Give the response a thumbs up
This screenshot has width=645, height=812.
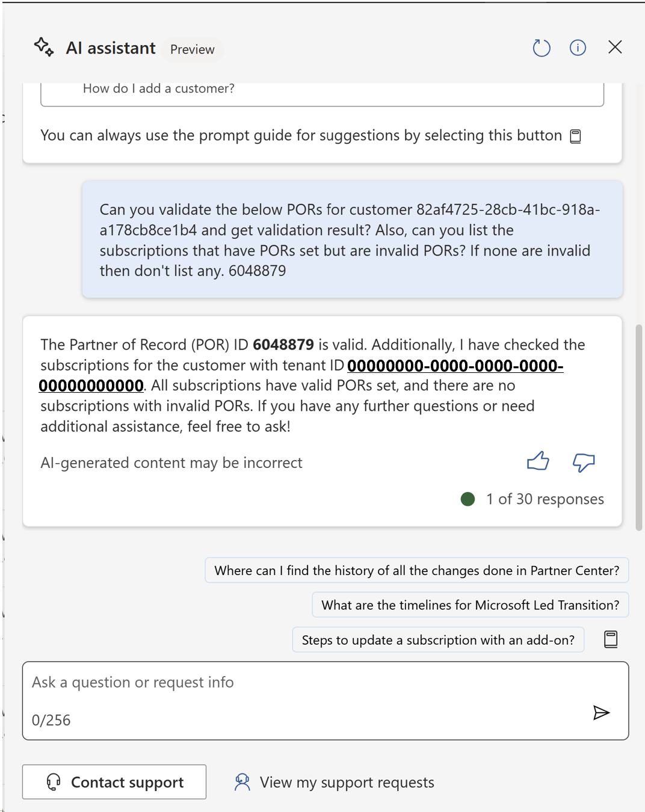tap(538, 461)
